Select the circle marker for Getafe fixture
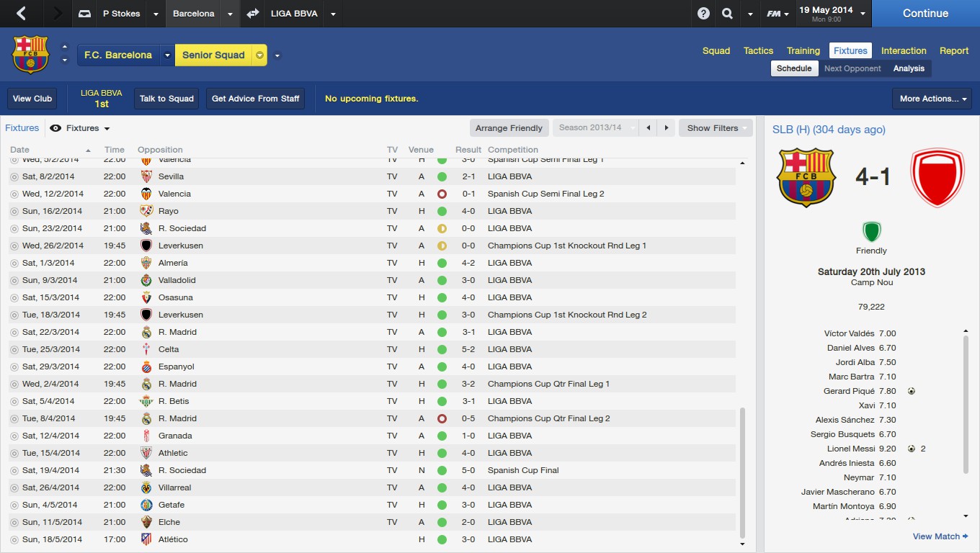 pos(14,505)
